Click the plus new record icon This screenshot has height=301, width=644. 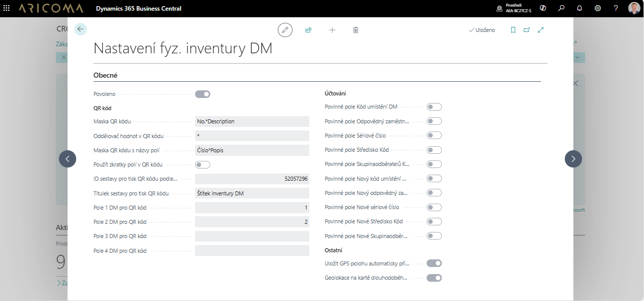tap(332, 30)
